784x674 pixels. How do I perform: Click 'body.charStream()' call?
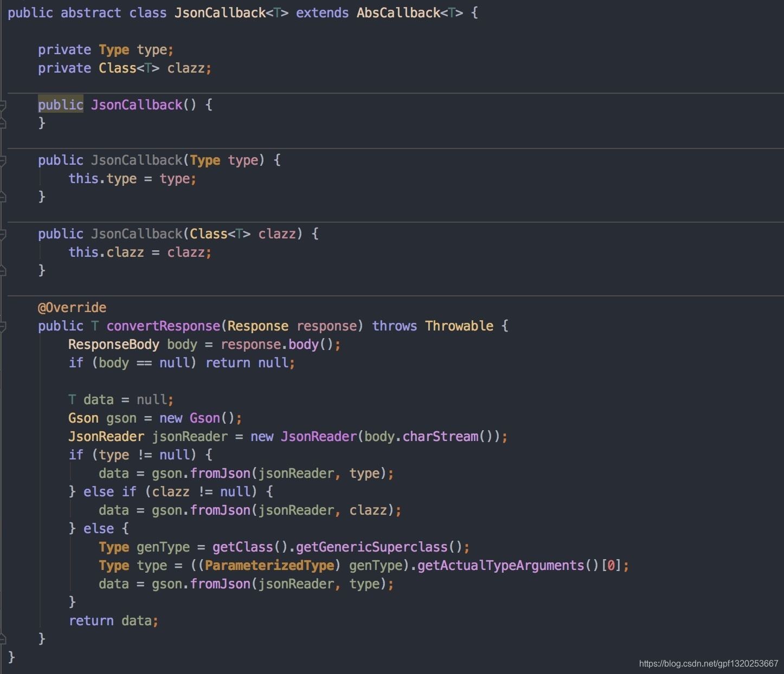point(429,436)
